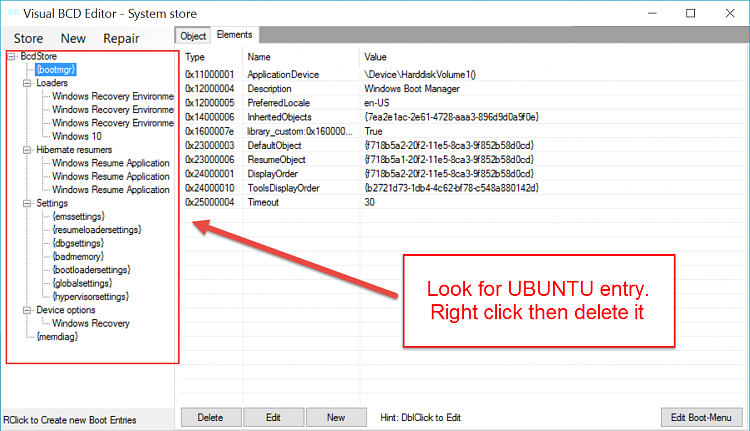Select the {badmemory} entry
This screenshot has width=750, height=431.
tap(78, 257)
